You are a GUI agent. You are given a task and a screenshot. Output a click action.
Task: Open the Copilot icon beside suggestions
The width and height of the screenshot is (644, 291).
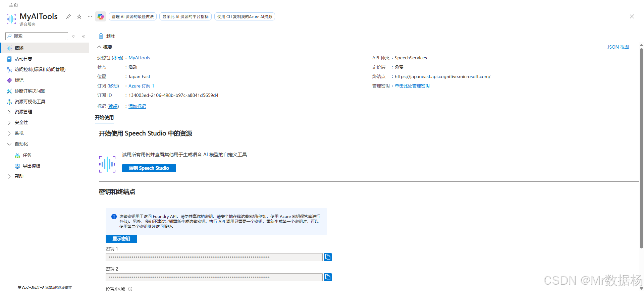tap(101, 16)
